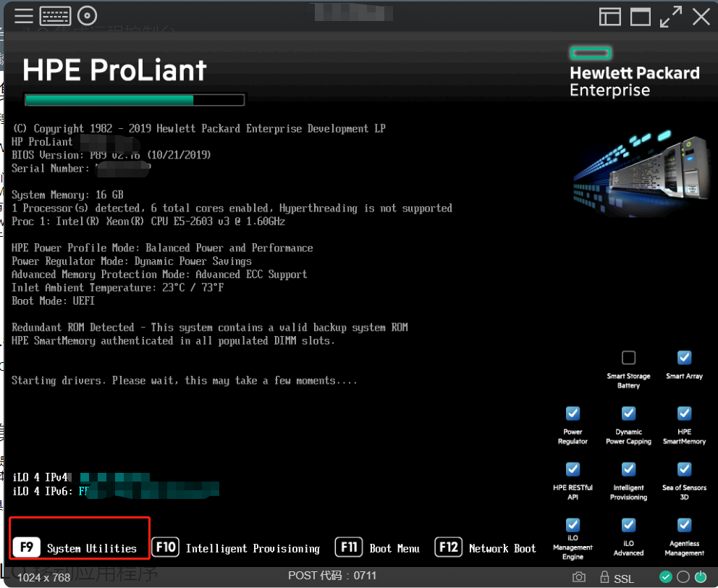Click the POST boot progress bar

tap(134, 100)
